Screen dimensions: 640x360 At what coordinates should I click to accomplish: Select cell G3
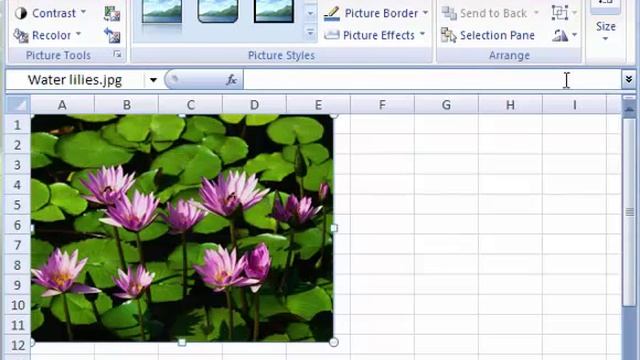[447, 164]
